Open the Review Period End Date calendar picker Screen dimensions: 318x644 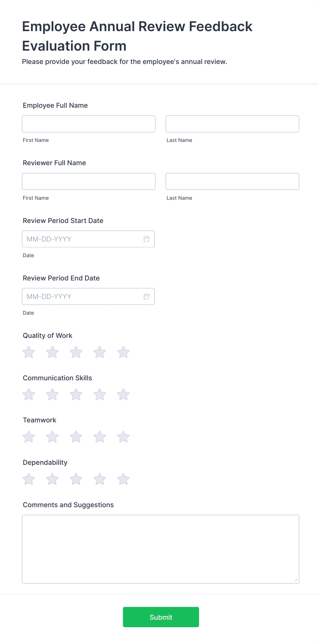coord(147,296)
